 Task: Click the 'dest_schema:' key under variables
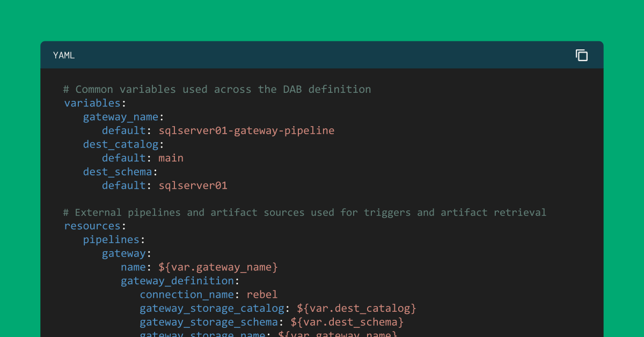click(x=120, y=172)
